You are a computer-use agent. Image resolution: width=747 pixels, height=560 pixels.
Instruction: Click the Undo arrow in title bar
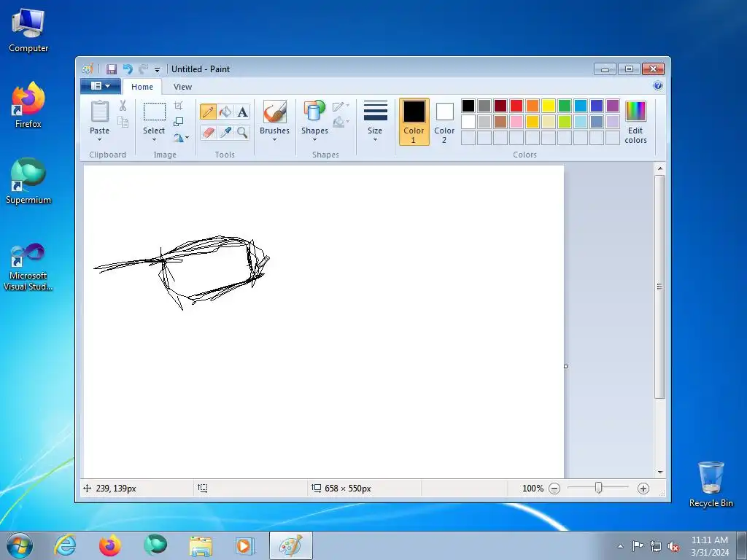pyautogui.click(x=128, y=69)
